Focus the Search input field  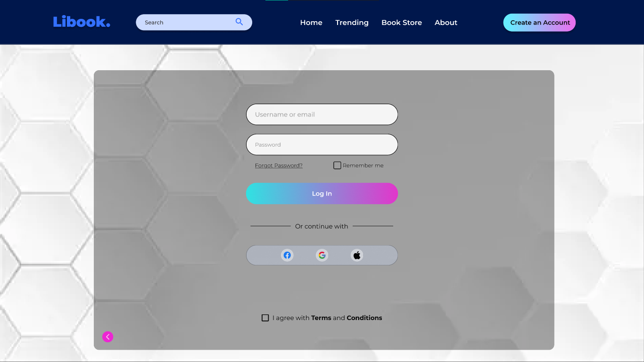(194, 22)
